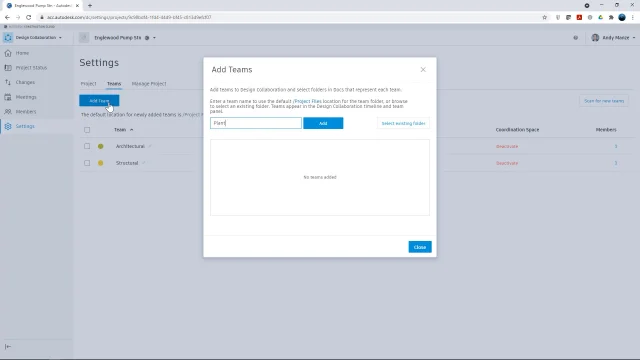Click the help question mark icon
Image resolution: width=640 pixels, height=360 pixels.
576,38
